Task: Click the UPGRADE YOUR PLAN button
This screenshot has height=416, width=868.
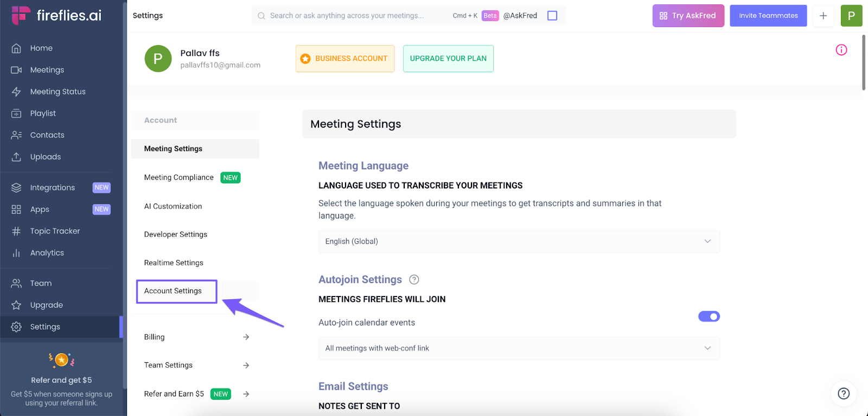Action: (448, 59)
